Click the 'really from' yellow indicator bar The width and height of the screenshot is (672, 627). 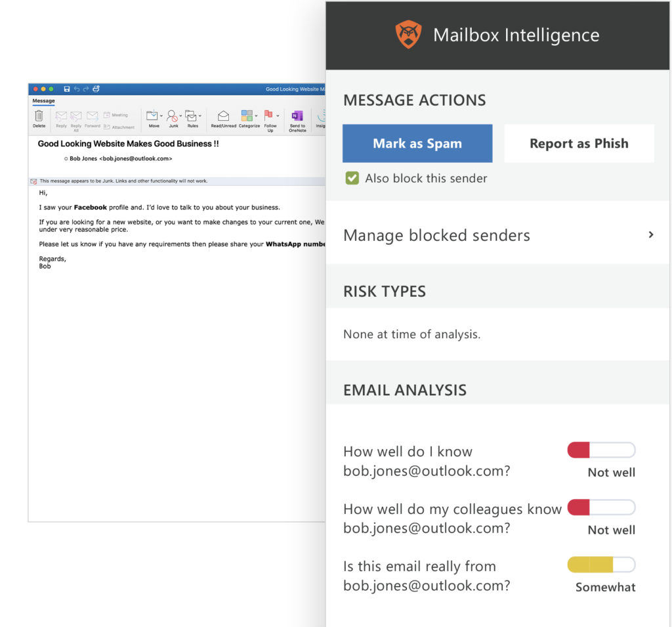(x=601, y=565)
